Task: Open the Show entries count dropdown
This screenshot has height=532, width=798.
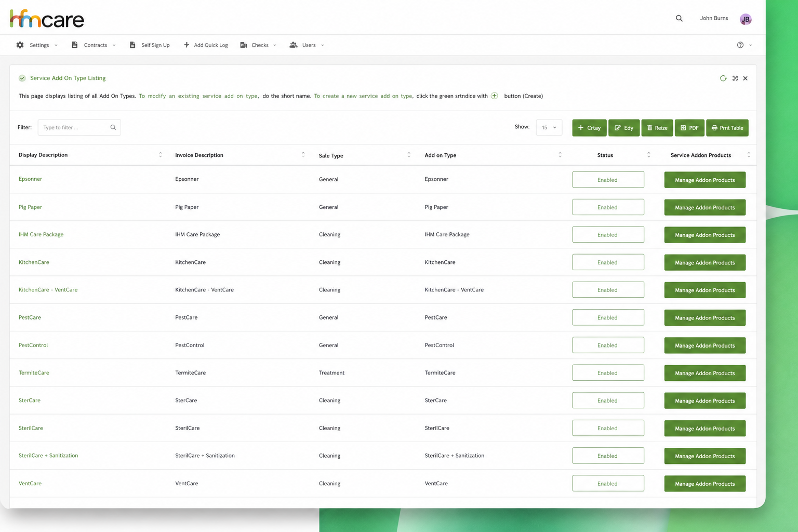Action: (549, 127)
